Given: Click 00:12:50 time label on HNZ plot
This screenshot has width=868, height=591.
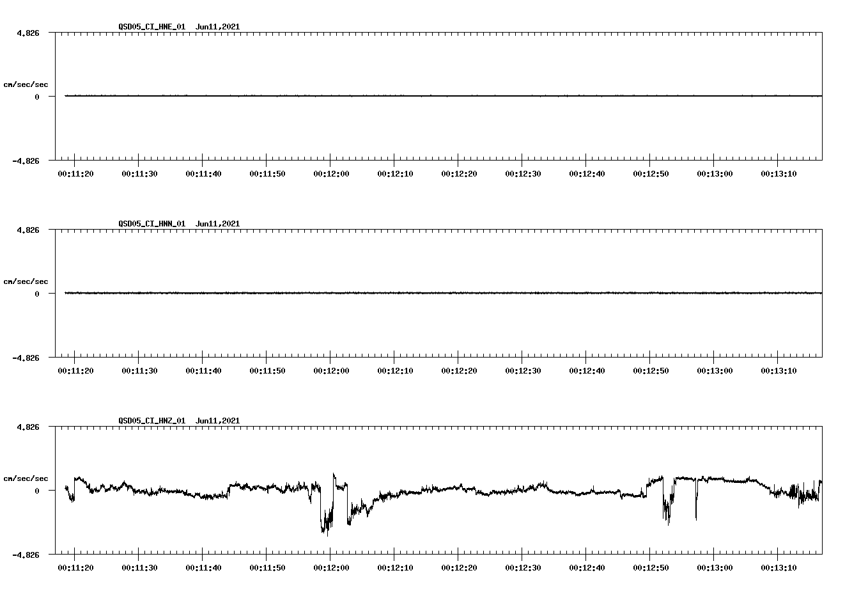Looking at the screenshot, I should 651,568.
